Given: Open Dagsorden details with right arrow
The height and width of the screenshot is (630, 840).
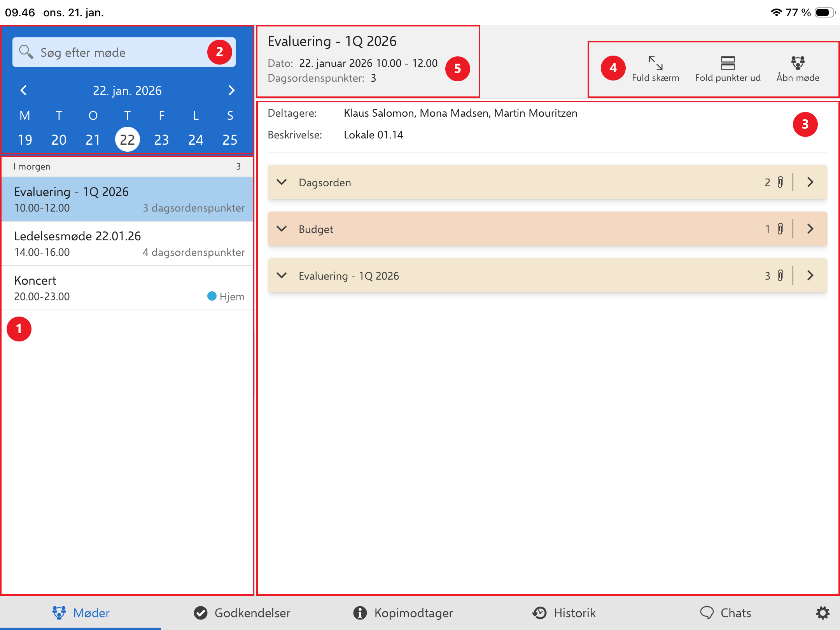Looking at the screenshot, I should pyautogui.click(x=810, y=182).
